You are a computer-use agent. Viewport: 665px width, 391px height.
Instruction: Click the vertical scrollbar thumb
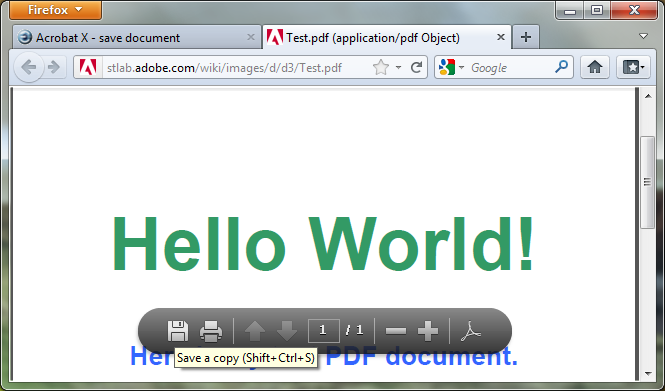(x=647, y=182)
